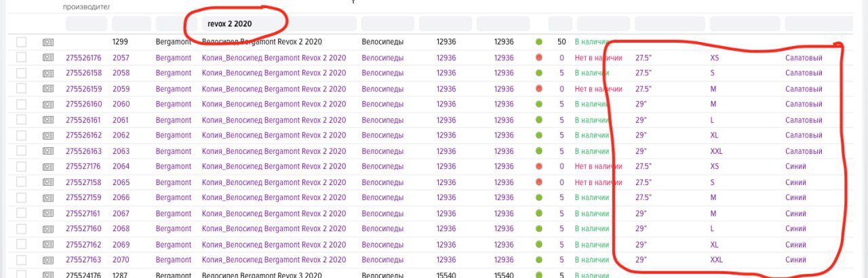Image resolution: width=868 pixels, height=278 pixels.
Task: Open product link 275527158
Action: pyautogui.click(x=84, y=182)
